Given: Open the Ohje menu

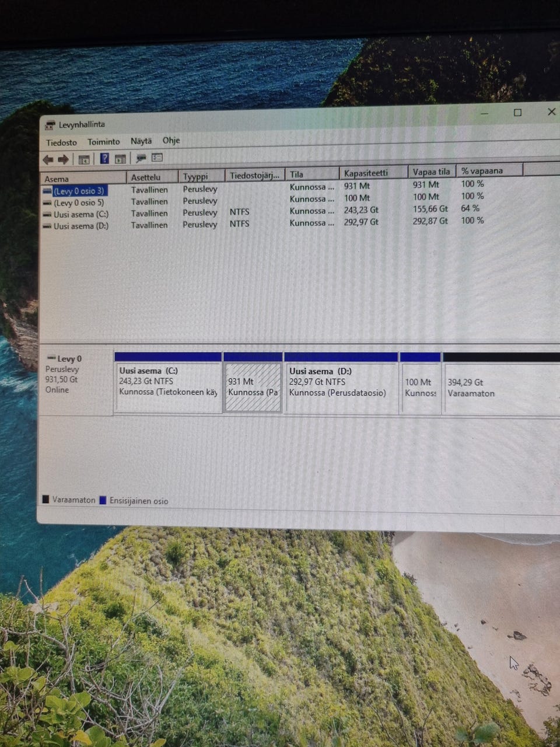Looking at the screenshot, I should point(171,141).
